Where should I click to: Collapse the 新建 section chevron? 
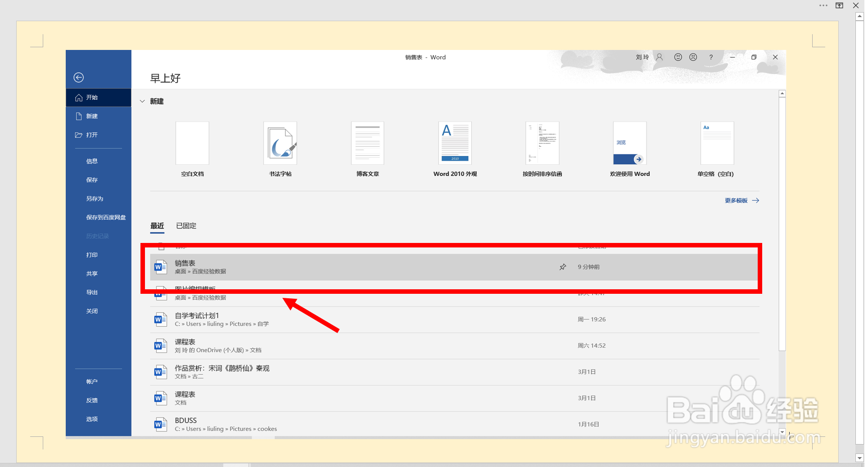click(x=142, y=102)
